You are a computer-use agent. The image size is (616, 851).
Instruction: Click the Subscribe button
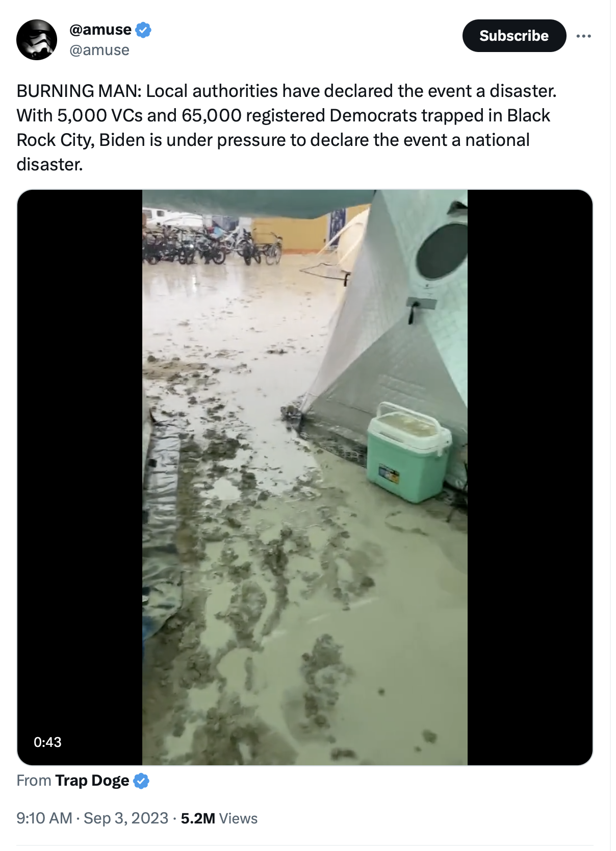(x=514, y=36)
